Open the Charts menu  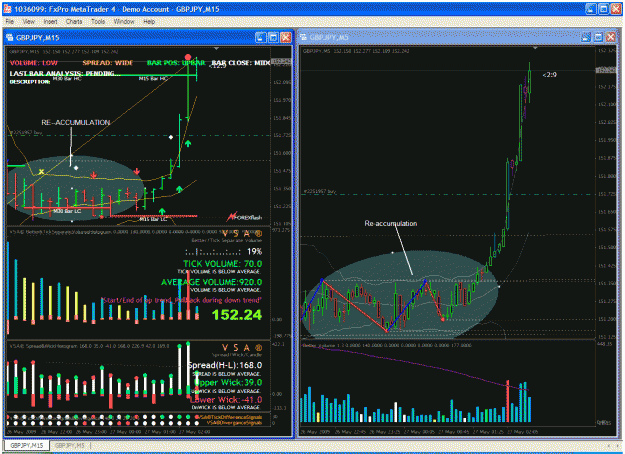[74, 22]
